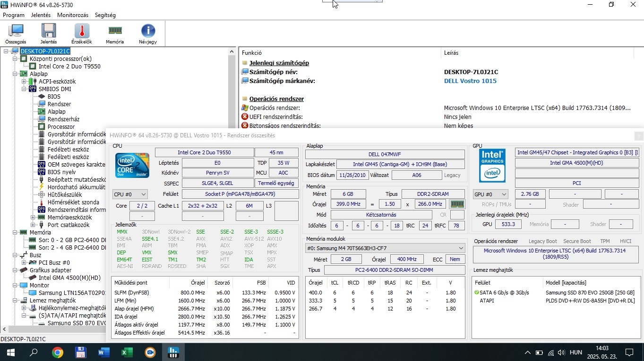The image size is (644, 361).
Task: Click the Beépített mutatóeszköz mouse icon
Action: coord(42,180)
